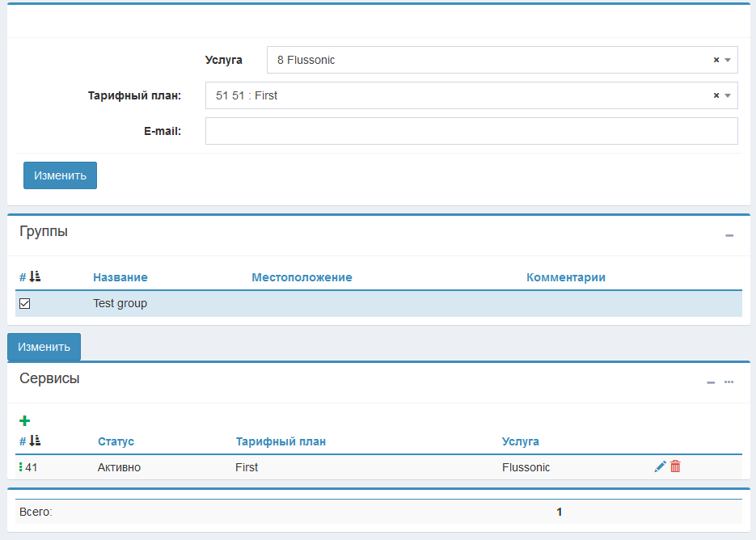Image resolution: width=756 pixels, height=540 pixels.
Task: Sort services by Статус column header
Action: (x=116, y=441)
